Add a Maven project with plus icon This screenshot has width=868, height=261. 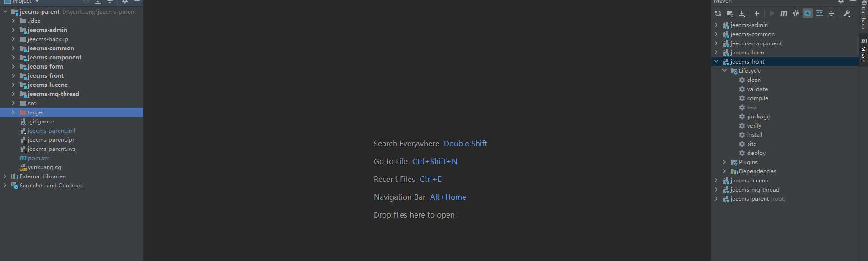tap(757, 14)
